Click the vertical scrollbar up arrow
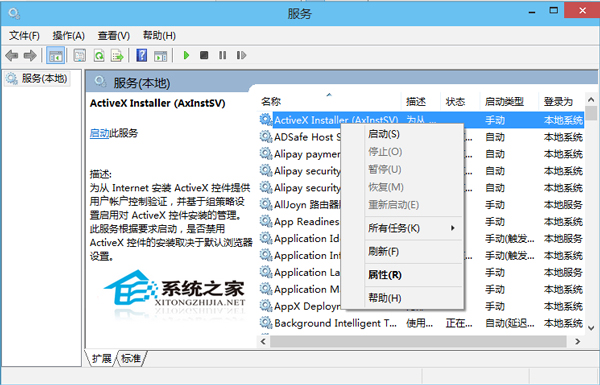 click(591, 100)
